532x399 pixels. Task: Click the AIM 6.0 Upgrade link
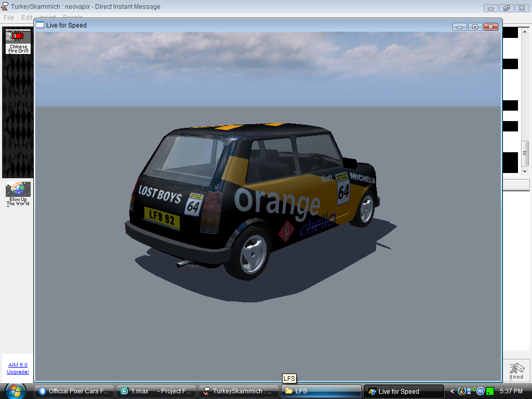[18, 368]
